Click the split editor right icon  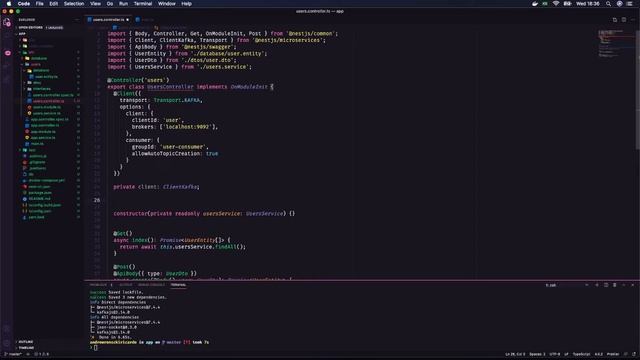[x=624, y=20]
